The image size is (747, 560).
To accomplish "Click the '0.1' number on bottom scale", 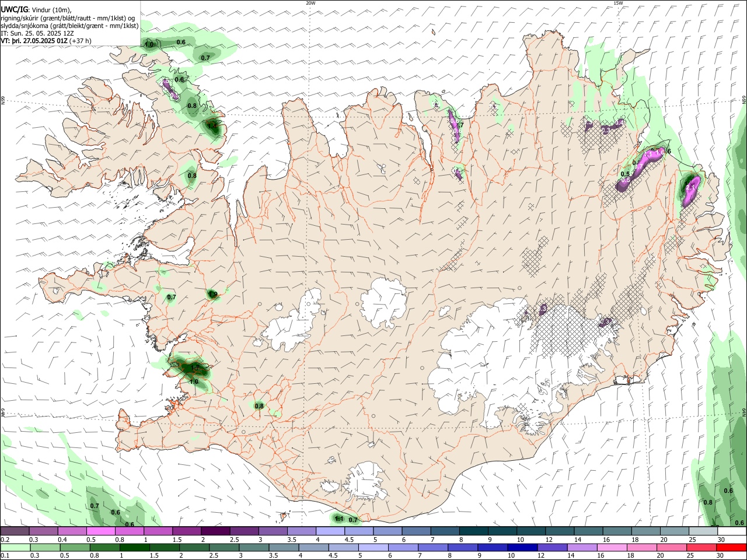I will [x=5, y=556].
